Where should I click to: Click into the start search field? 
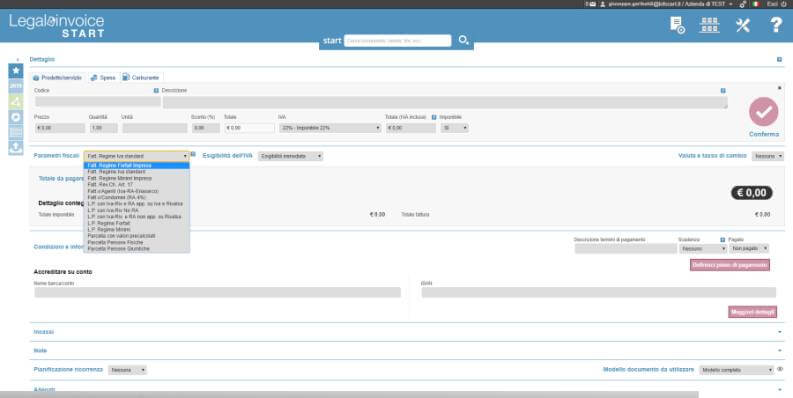[x=398, y=40]
